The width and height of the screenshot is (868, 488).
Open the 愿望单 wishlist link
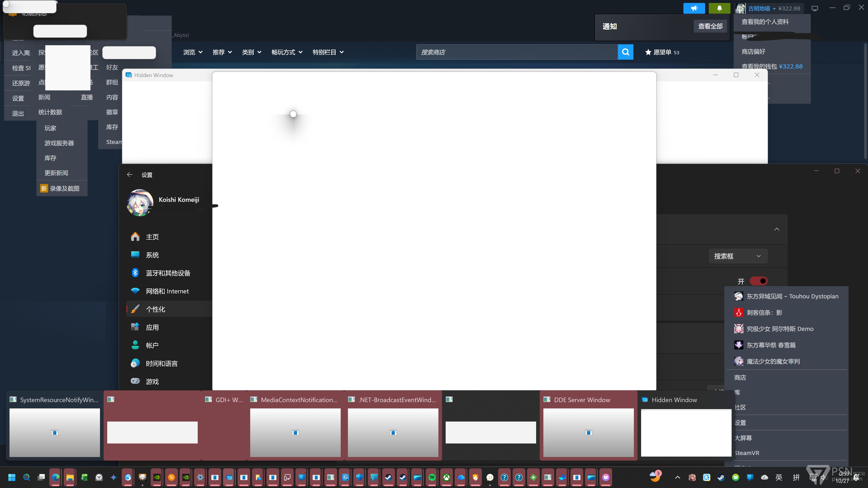point(662,52)
